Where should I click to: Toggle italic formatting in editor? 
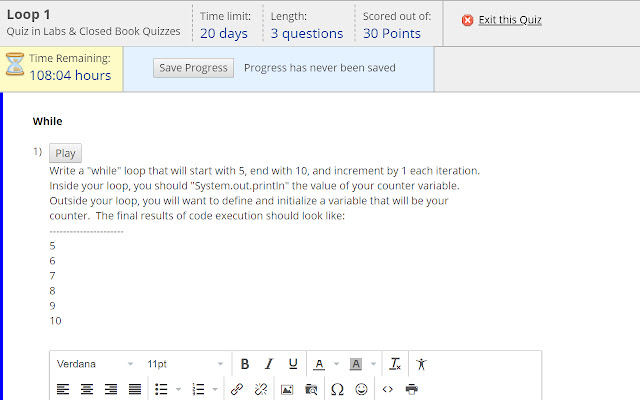click(269, 364)
